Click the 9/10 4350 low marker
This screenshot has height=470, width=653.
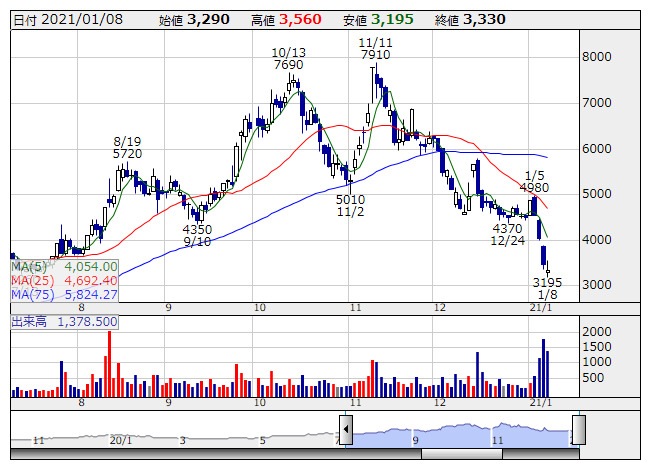click(x=196, y=235)
